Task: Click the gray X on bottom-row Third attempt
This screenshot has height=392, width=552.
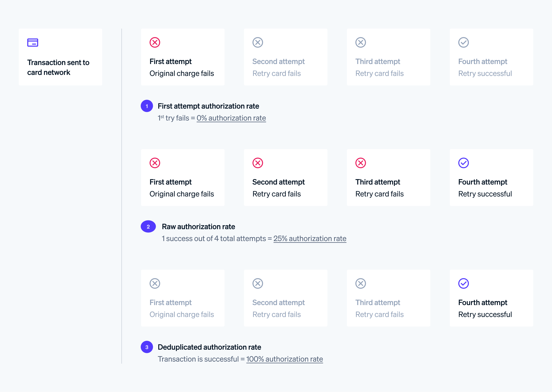Action: coord(361,283)
